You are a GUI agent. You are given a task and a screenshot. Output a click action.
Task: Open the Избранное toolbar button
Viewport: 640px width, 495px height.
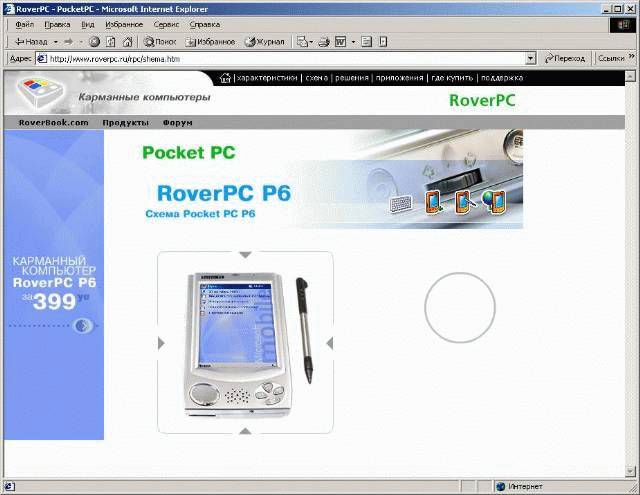210,42
